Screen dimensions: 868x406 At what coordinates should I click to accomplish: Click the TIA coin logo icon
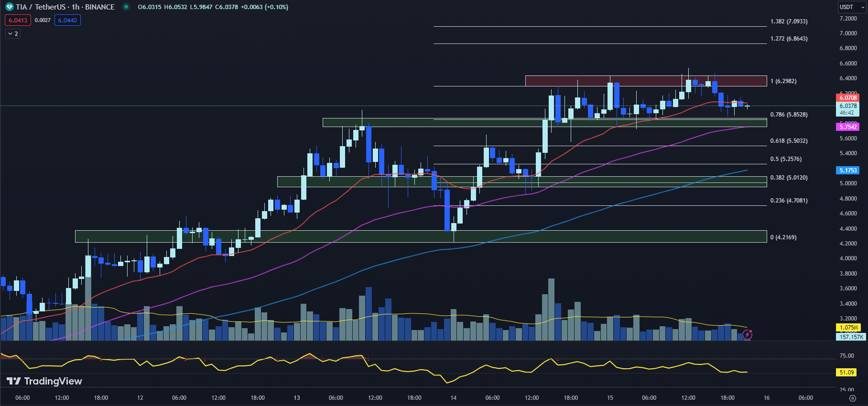click(x=9, y=7)
